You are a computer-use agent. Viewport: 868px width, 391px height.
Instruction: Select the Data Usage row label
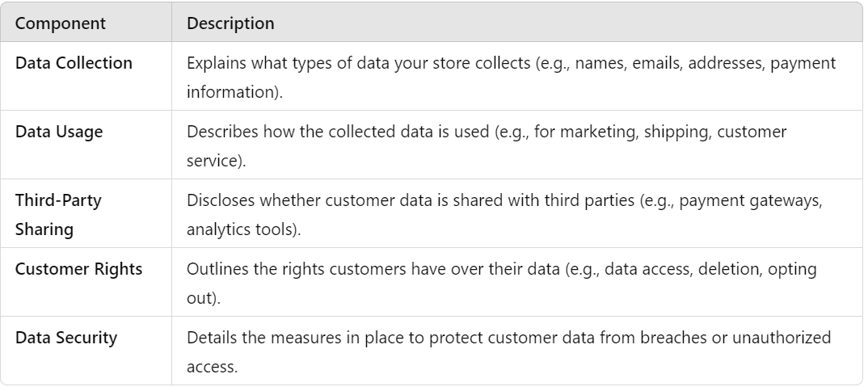click(x=59, y=132)
